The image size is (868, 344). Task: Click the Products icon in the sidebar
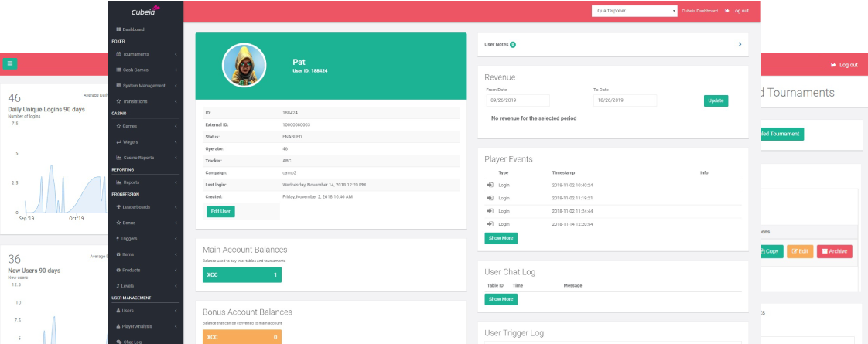(x=118, y=270)
